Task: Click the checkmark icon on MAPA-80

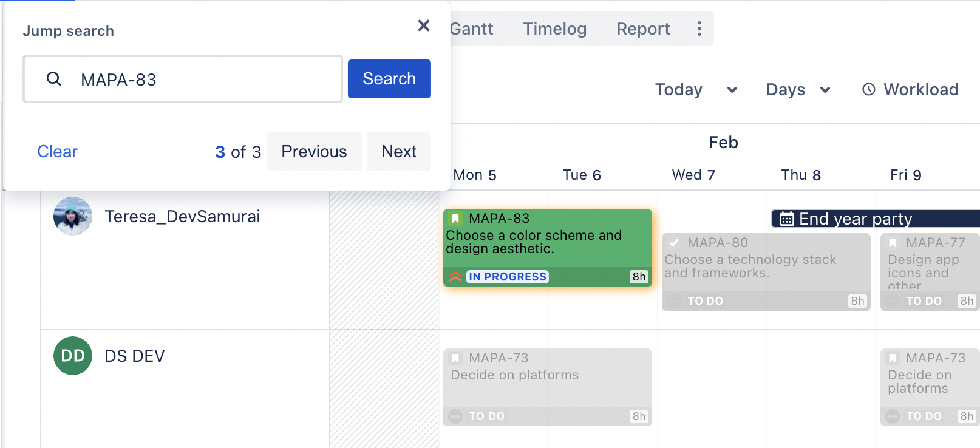Action: 674,242
